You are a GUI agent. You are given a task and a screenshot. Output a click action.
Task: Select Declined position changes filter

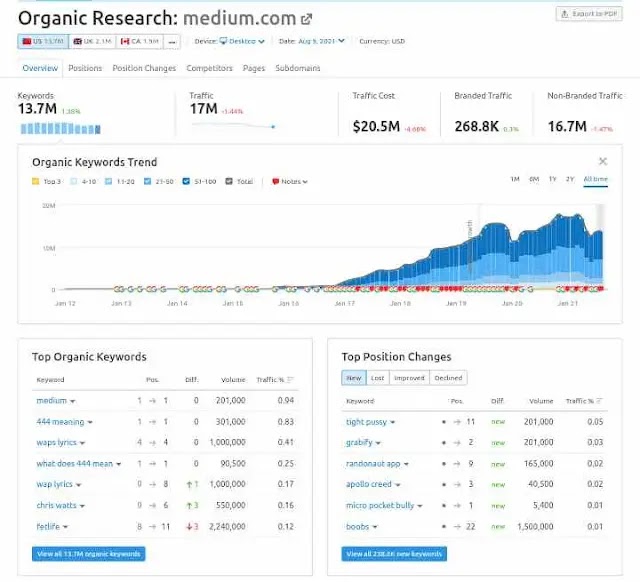[448, 378]
